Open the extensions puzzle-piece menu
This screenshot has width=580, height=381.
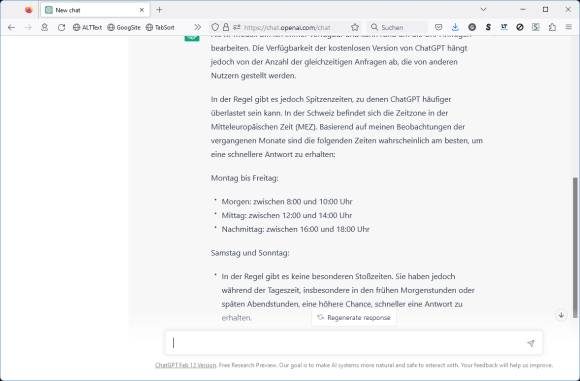552,27
